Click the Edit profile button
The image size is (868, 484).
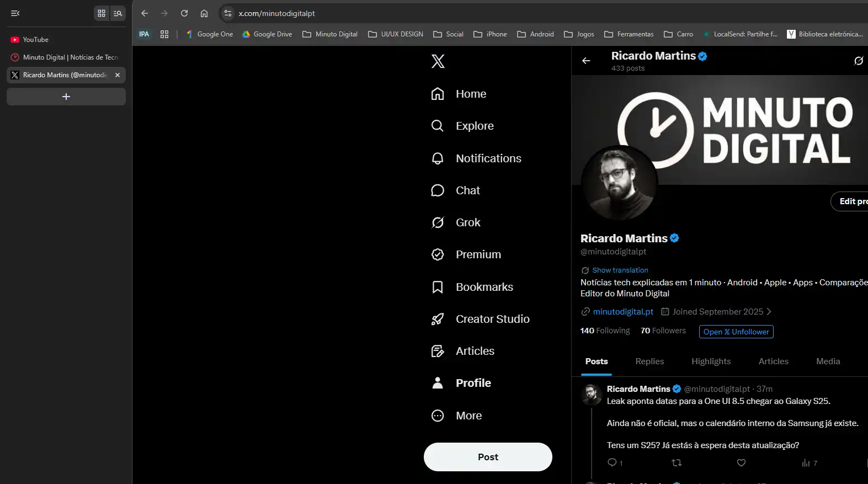tap(850, 201)
